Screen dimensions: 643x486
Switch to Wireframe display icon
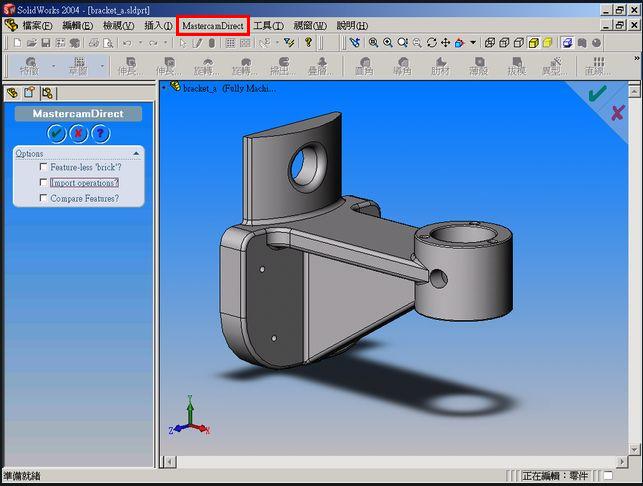pos(489,42)
